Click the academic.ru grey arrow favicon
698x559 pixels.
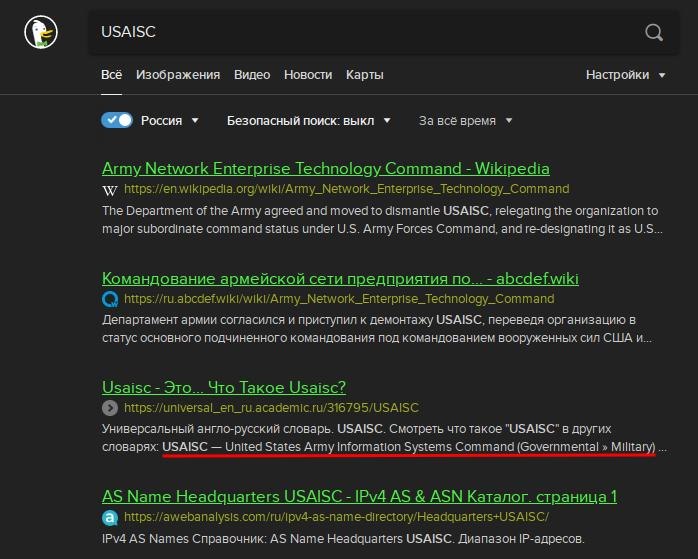(x=110, y=408)
